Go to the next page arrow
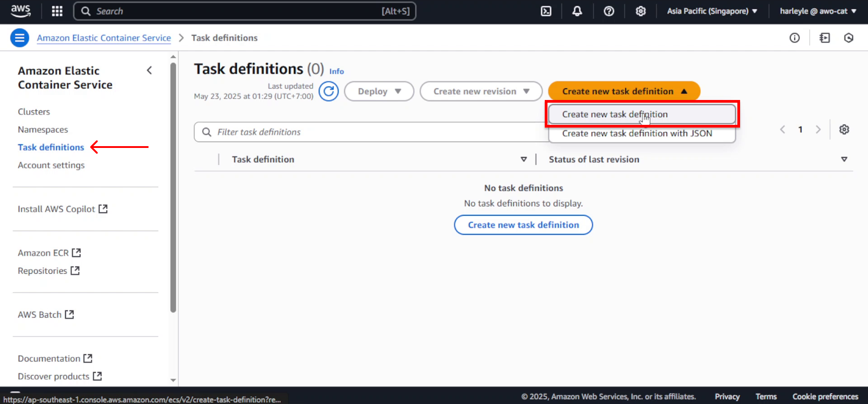 click(818, 129)
